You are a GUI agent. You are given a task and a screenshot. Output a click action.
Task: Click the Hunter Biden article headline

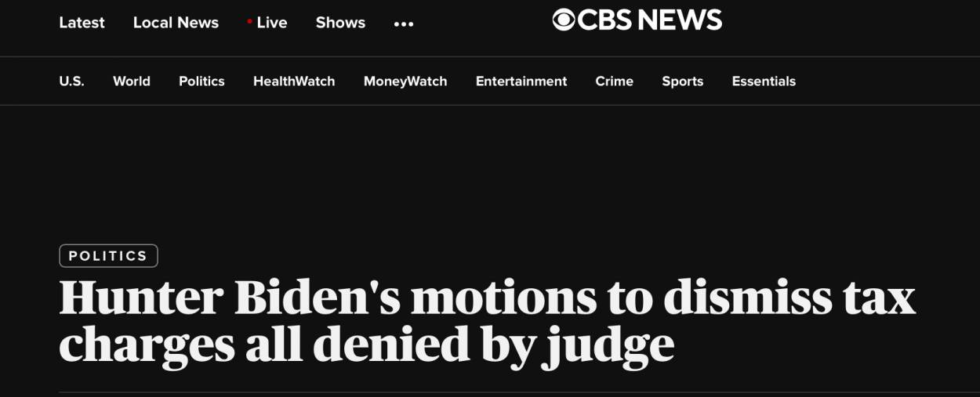coord(487,321)
